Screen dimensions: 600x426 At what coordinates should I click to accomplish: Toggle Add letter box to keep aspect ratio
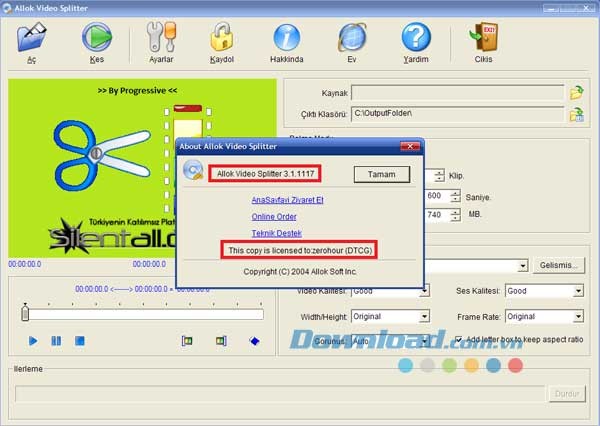459,340
